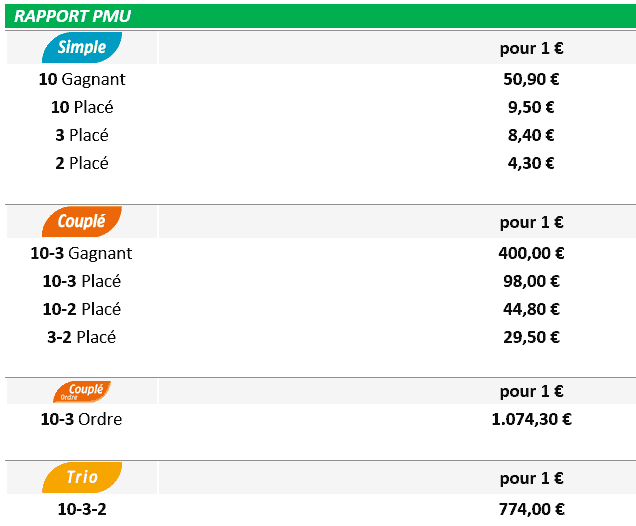Viewport: 636px width, 526px height.
Task: Click the 10-3 Placé row label
Action: [x=82, y=281]
